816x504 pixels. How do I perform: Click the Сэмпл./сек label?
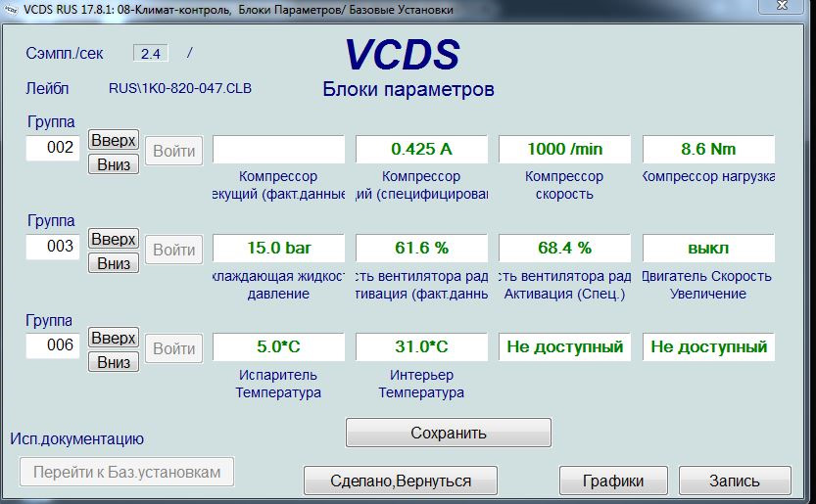pos(65,53)
